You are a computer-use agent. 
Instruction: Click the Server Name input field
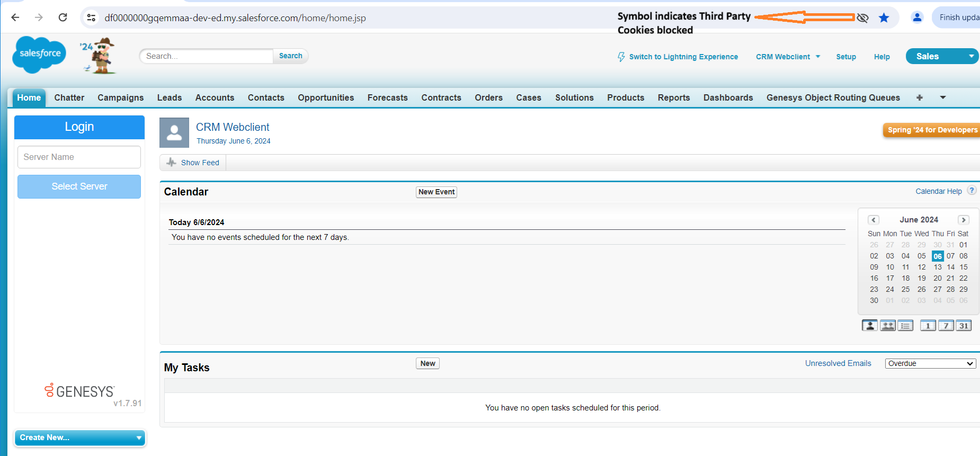pos(79,157)
